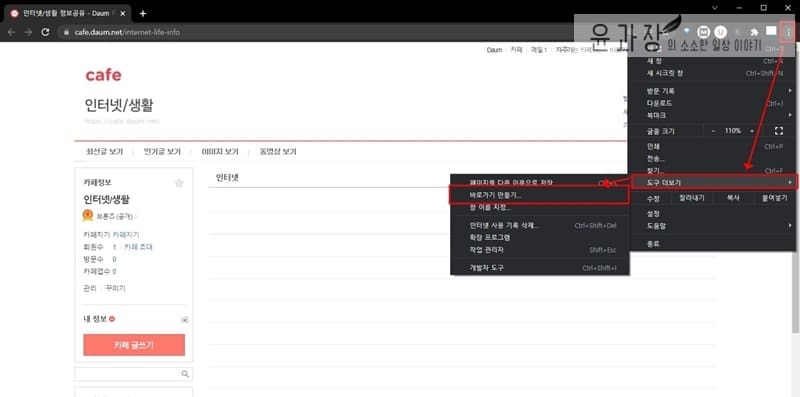Image resolution: width=800 pixels, height=397 pixels.
Task: Choose 찾기... in the Chrome menu
Action: tap(712, 170)
